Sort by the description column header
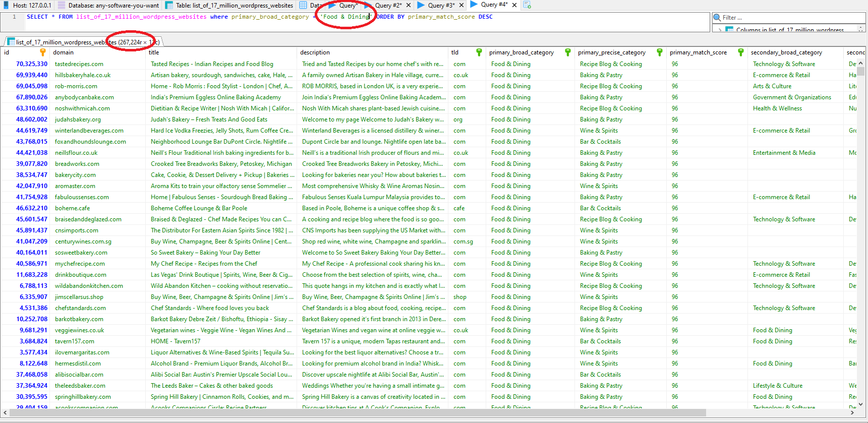 [x=373, y=52]
